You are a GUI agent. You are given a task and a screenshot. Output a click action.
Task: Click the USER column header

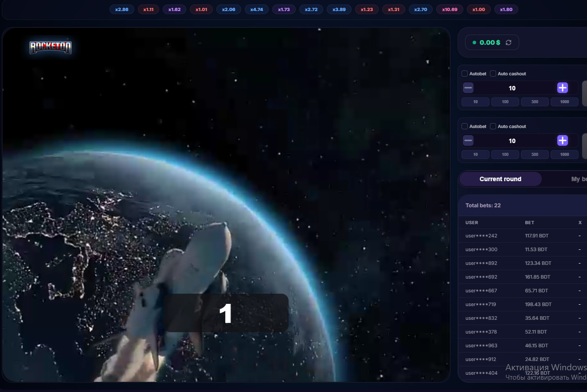(x=472, y=222)
